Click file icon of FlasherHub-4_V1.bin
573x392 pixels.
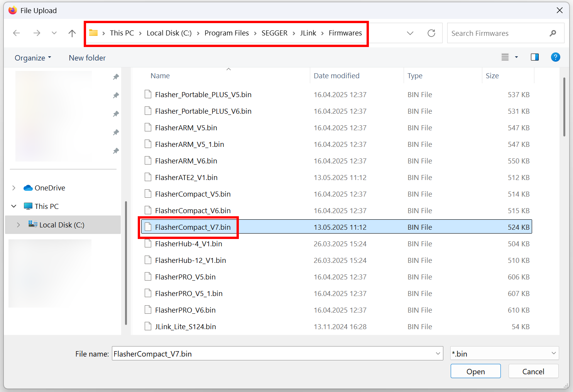(148, 244)
